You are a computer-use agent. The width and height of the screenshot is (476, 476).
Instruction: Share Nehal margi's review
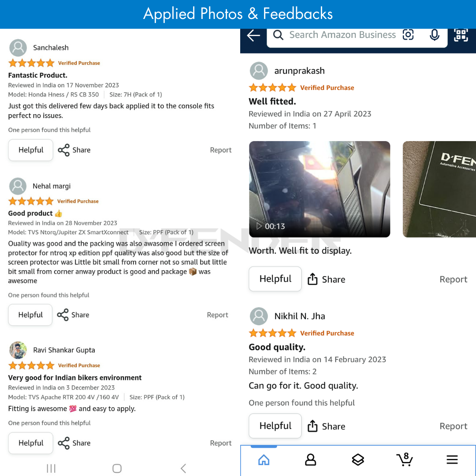pyautogui.click(x=73, y=315)
